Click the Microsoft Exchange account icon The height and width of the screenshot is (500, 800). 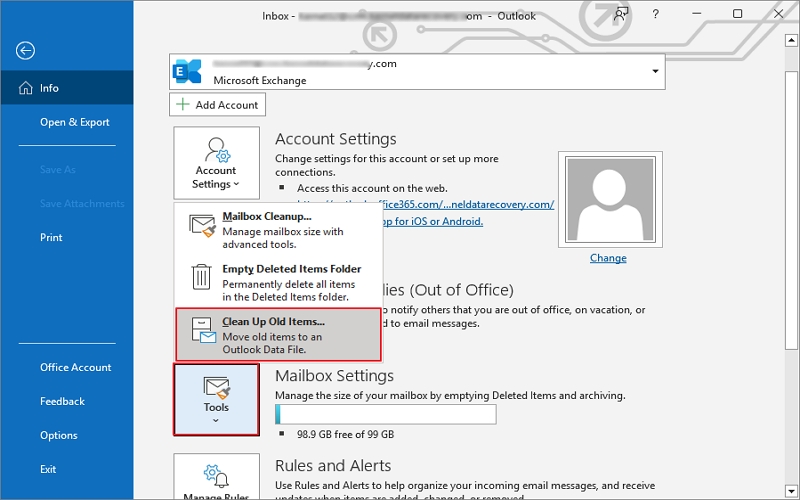point(187,71)
